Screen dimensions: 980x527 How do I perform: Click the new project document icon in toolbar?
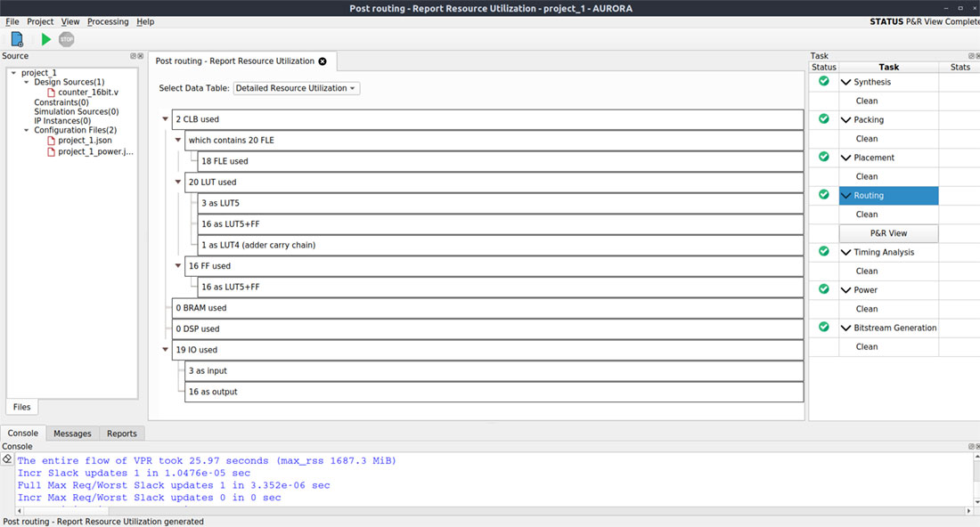coord(17,39)
